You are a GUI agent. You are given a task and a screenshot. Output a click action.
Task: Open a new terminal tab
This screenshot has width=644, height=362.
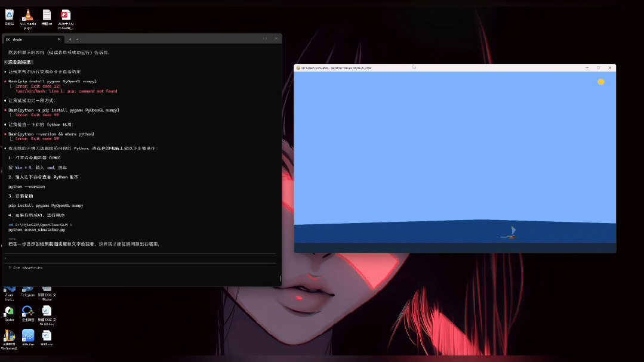(x=70, y=39)
